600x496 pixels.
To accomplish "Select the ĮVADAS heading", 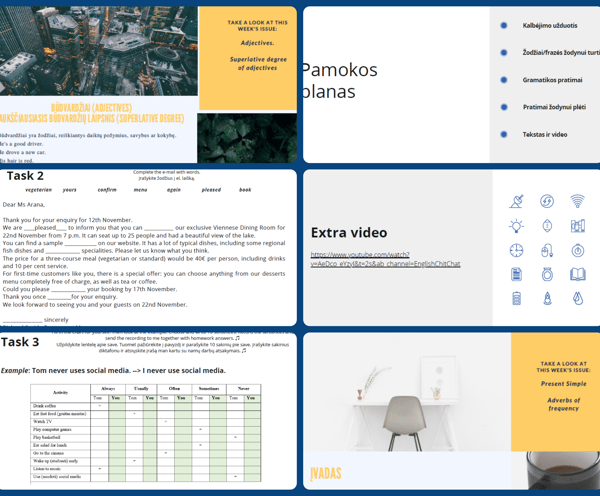I will pyautogui.click(x=326, y=473).
